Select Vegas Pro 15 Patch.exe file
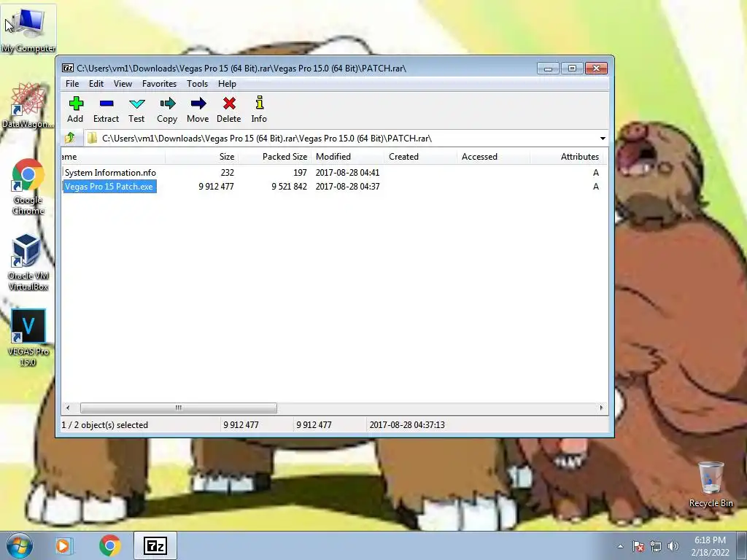The width and height of the screenshot is (747, 560). click(x=109, y=187)
